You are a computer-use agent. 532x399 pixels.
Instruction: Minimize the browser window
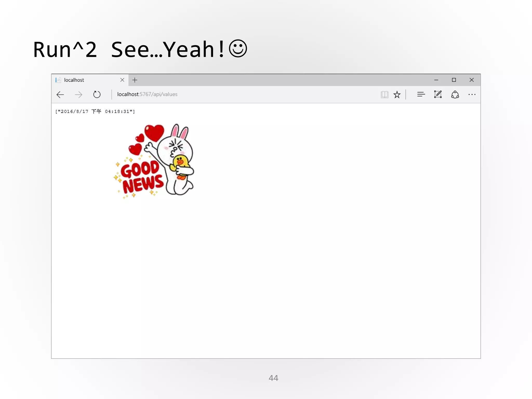(436, 80)
